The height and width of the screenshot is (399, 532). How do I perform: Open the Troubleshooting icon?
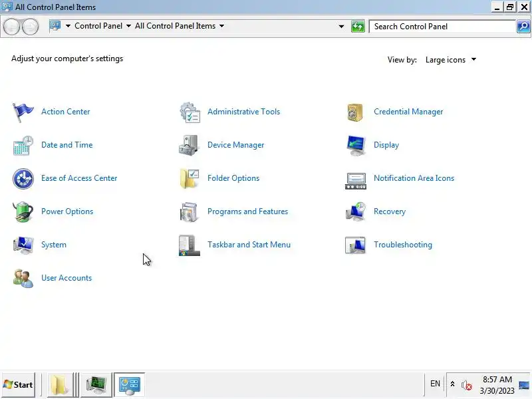coord(355,245)
